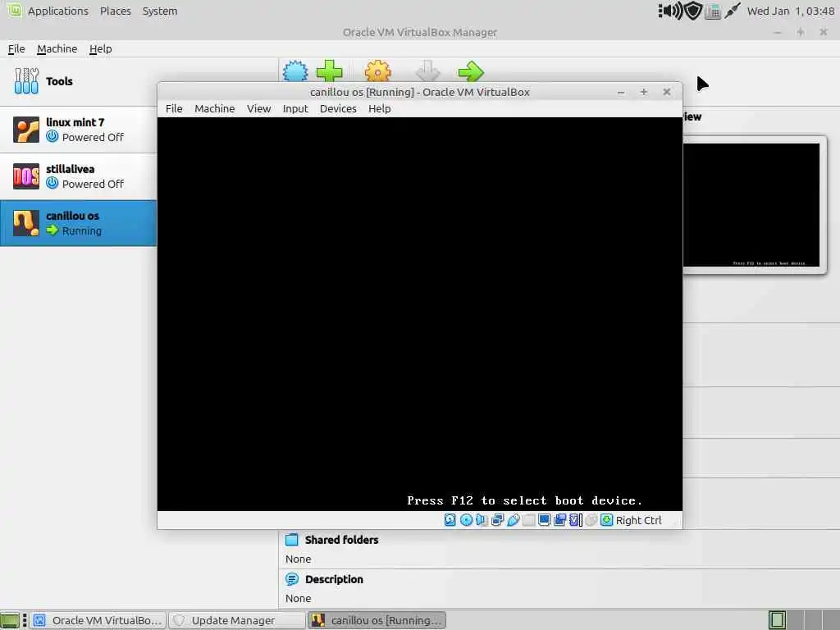Select the canillou os running machine

coord(78,223)
